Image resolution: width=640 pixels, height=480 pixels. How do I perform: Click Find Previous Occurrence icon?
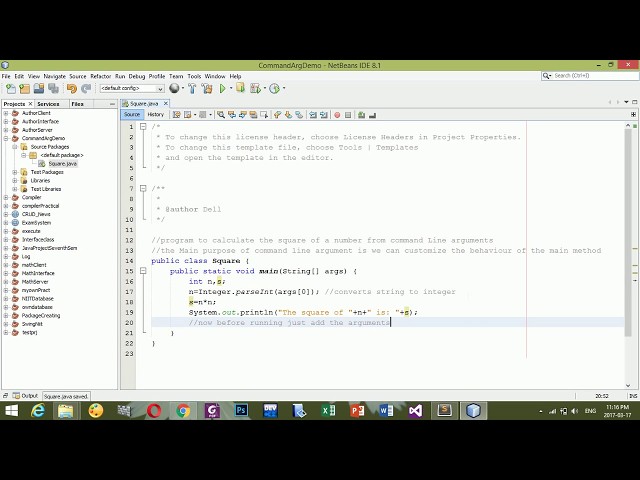(232, 115)
